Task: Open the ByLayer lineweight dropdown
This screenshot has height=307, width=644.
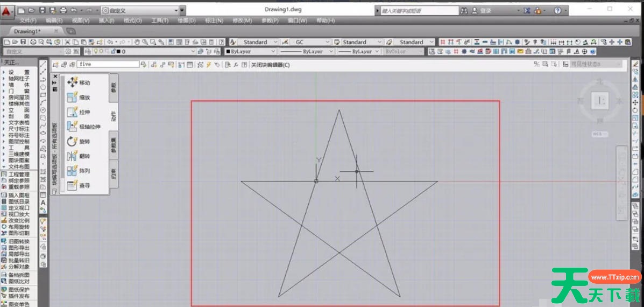Action: click(x=358, y=51)
